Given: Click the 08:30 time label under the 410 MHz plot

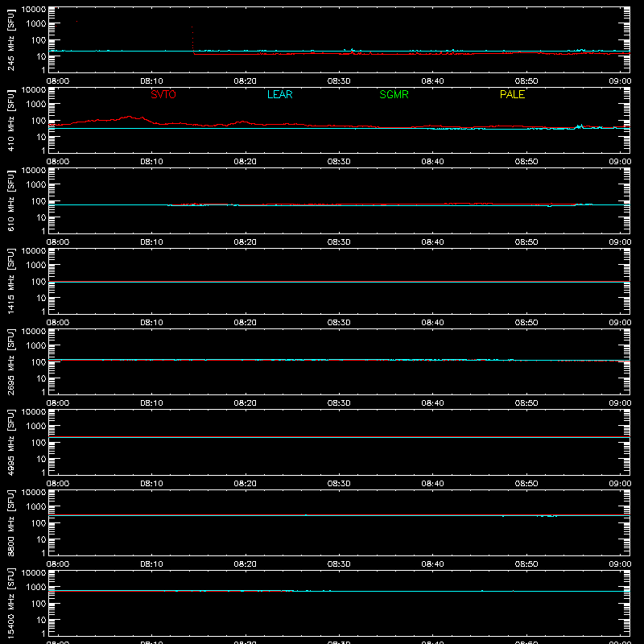Looking at the screenshot, I should pyautogui.click(x=339, y=162).
